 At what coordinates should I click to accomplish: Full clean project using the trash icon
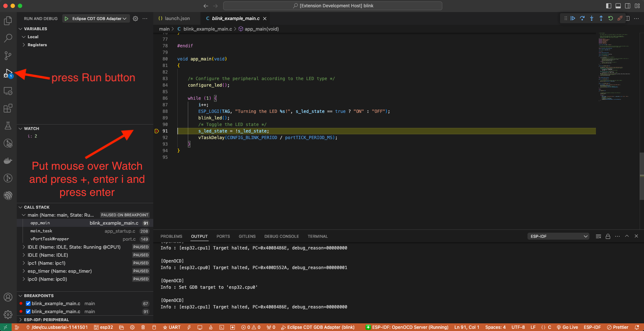click(143, 327)
